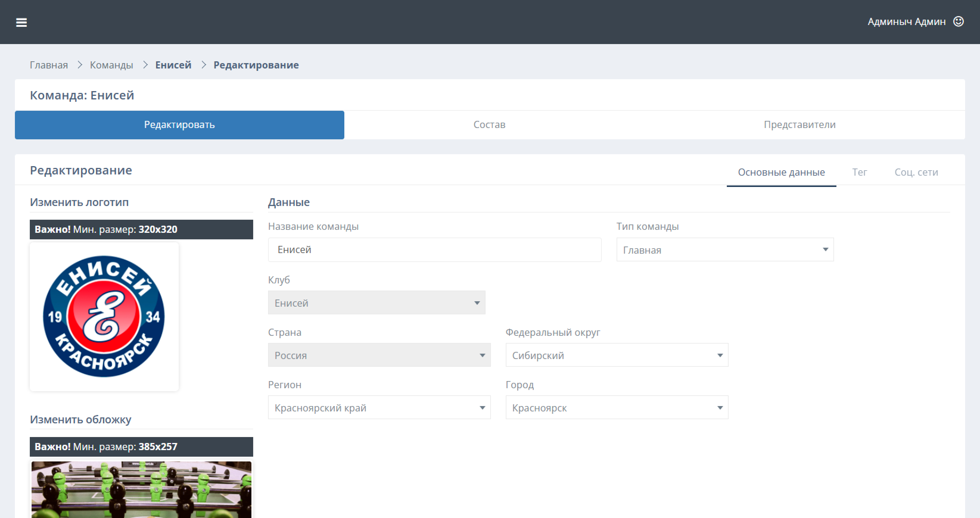Open the Регион dropdown
980x518 pixels.
pos(379,408)
